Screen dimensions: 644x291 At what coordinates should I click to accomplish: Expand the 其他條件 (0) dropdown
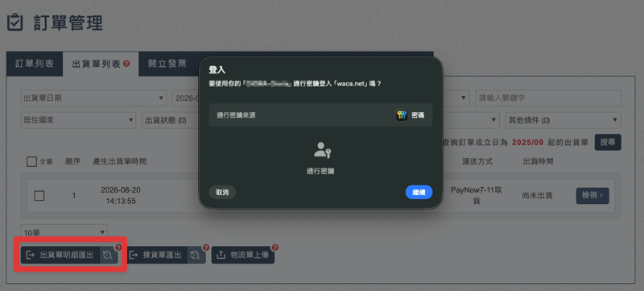coord(563,120)
